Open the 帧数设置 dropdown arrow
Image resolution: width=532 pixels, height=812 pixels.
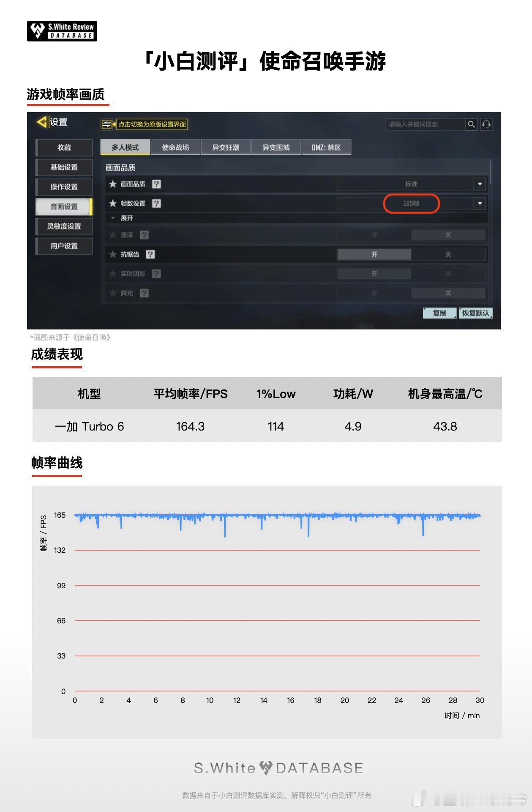480,203
